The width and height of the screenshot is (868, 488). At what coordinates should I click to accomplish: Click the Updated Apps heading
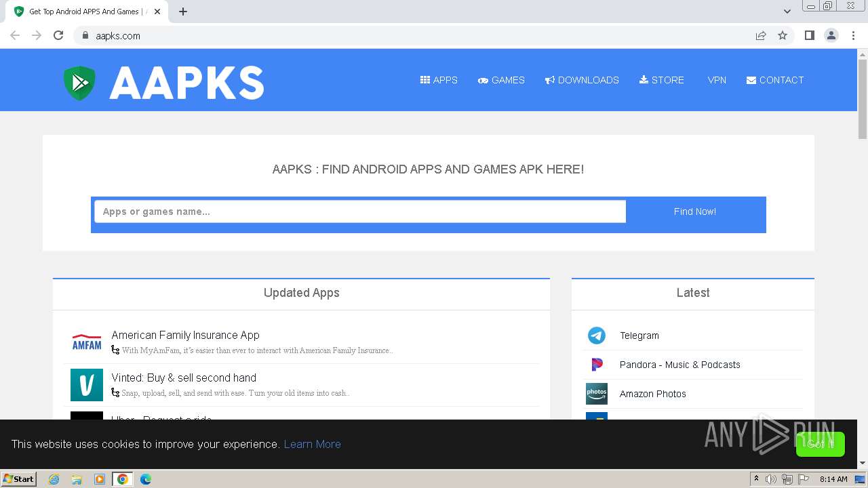click(x=301, y=293)
